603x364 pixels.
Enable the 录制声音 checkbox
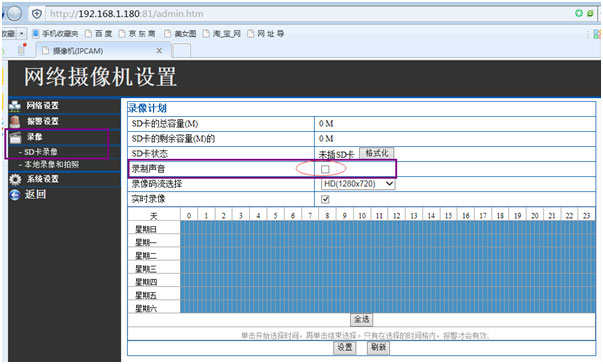click(x=325, y=169)
